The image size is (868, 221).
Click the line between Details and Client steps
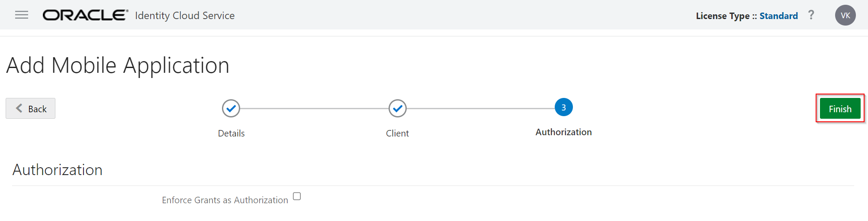coord(314,108)
